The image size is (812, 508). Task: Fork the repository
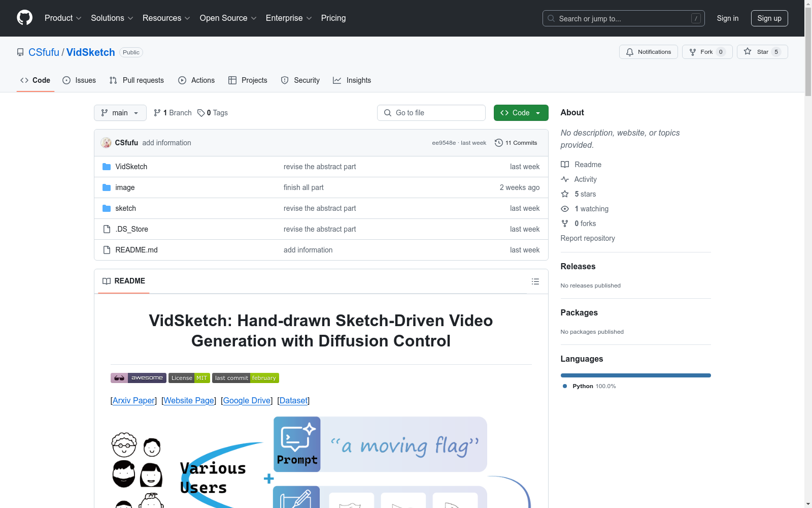707,52
